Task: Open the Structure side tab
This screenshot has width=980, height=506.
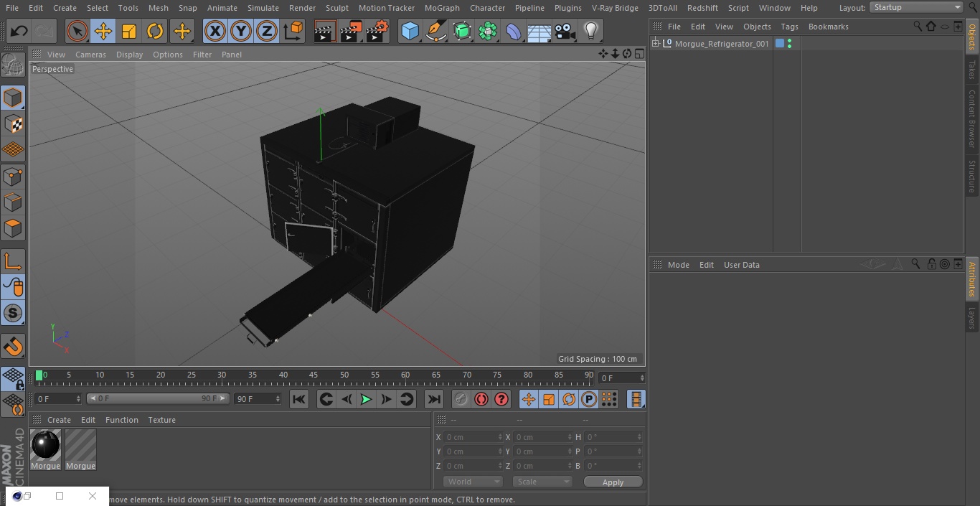Action: pos(972,176)
